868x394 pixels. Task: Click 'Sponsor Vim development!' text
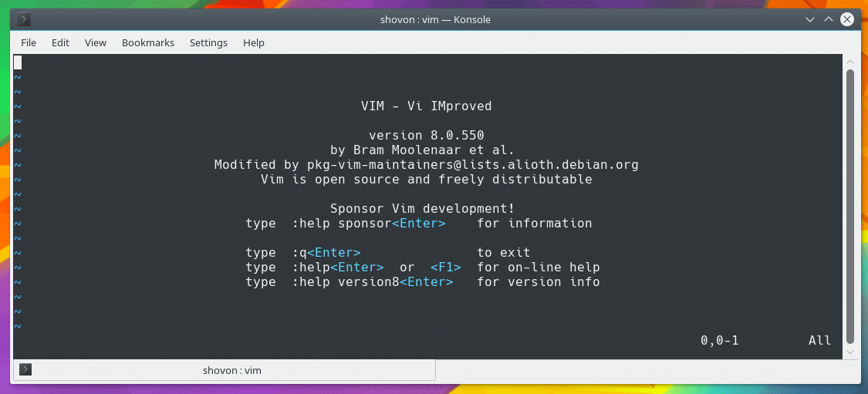(422, 209)
